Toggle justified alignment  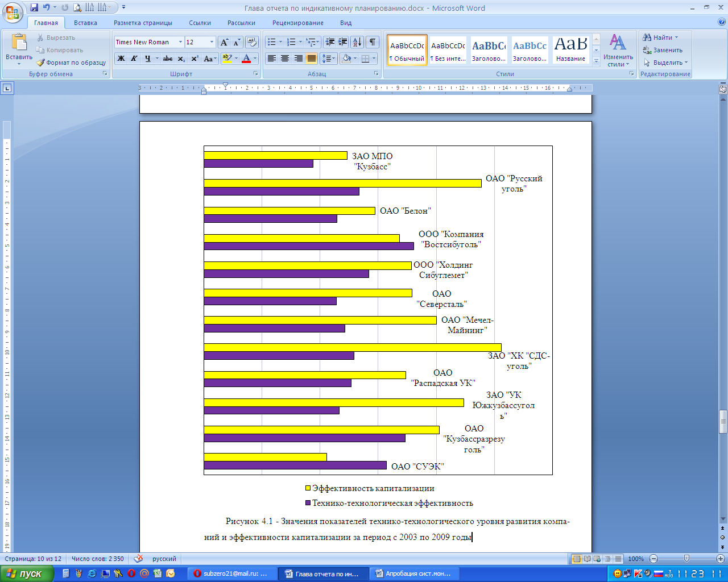[x=311, y=59]
